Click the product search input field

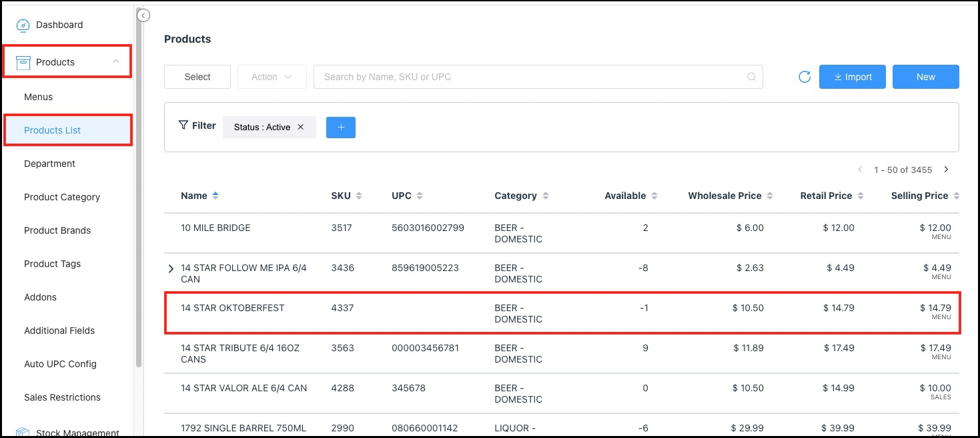(530, 77)
